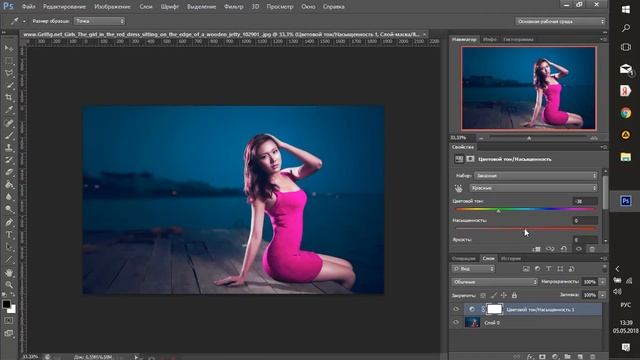The height and width of the screenshot is (360, 640).
Task: Select the Eraser tool
Action: coord(9,172)
